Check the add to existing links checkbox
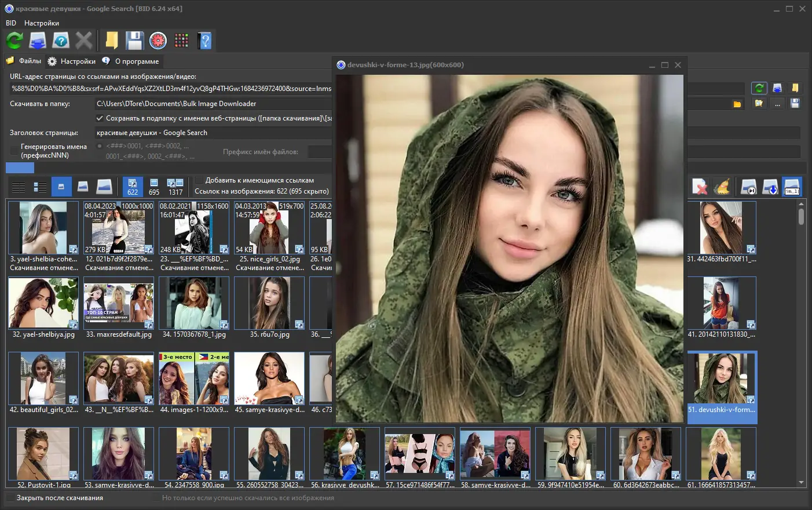Viewport: 812px width, 510px height. [199, 180]
